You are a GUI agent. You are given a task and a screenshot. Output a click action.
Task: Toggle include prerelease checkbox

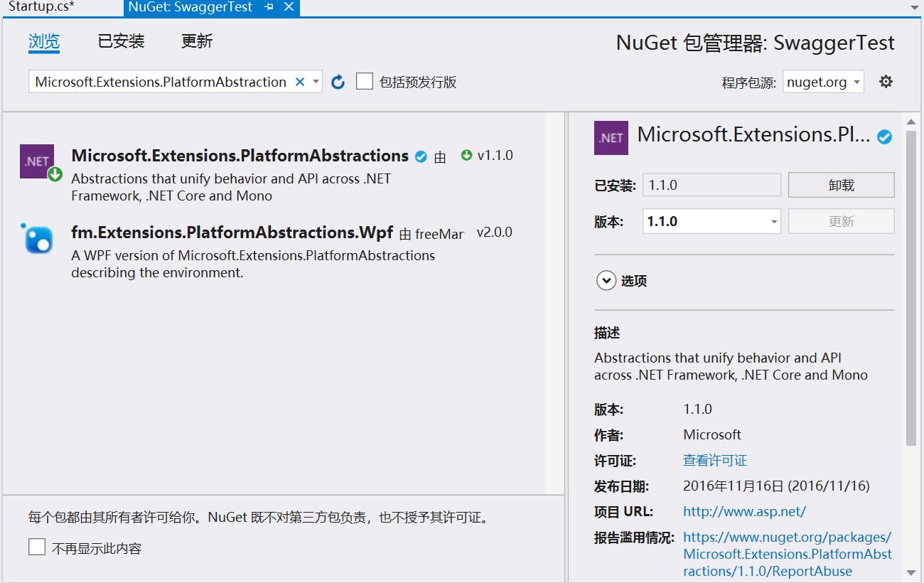(365, 82)
